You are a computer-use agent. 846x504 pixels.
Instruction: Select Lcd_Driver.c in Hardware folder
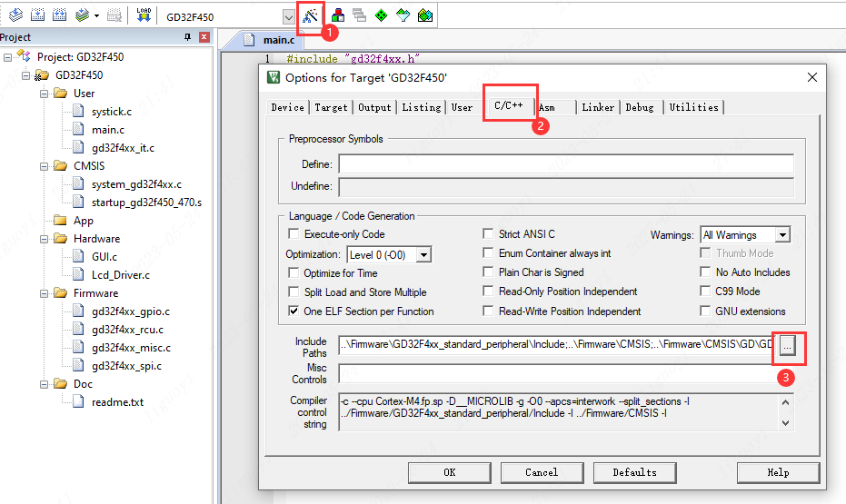tap(121, 275)
